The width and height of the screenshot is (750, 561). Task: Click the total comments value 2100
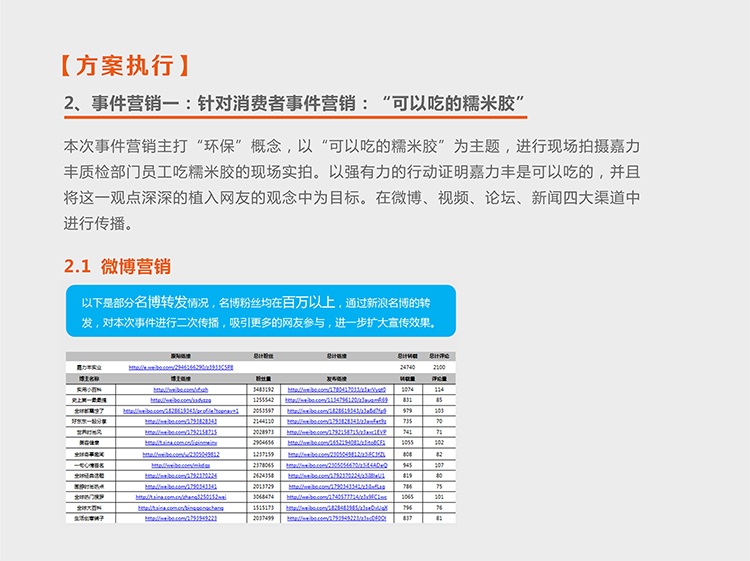point(439,368)
